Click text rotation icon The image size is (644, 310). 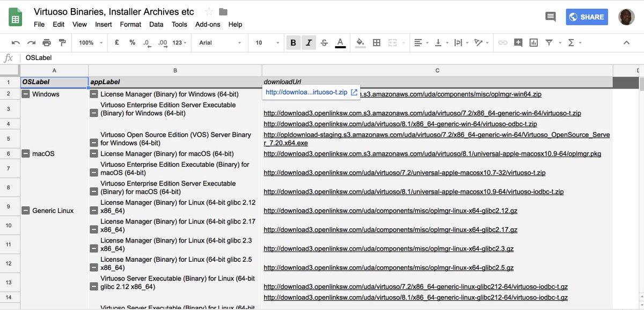478,43
